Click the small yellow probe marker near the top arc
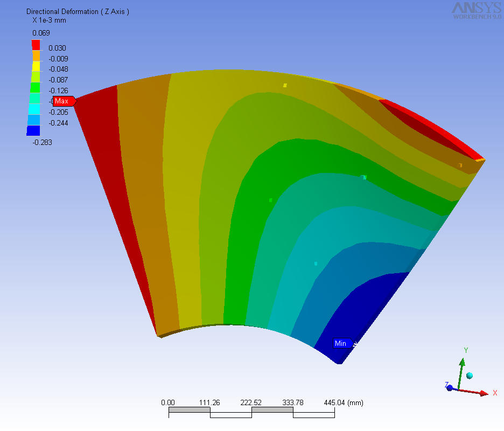 click(285, 86)
